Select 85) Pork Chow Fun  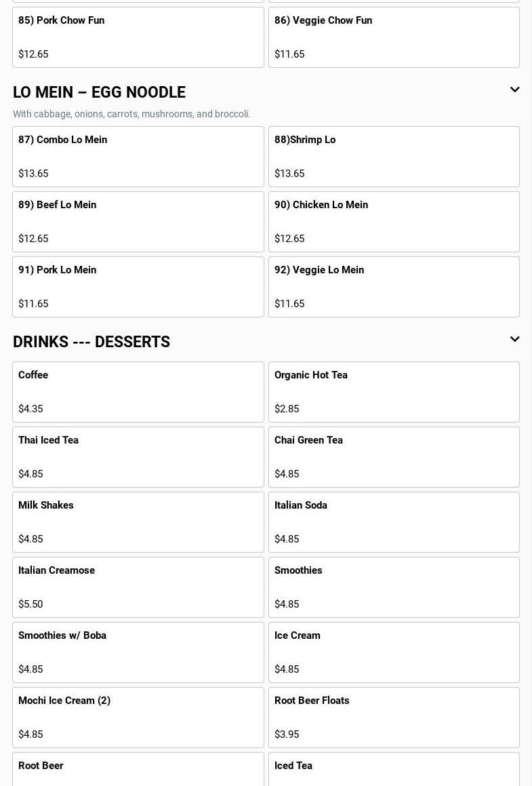pyautogui.click(x=138, y=37)
